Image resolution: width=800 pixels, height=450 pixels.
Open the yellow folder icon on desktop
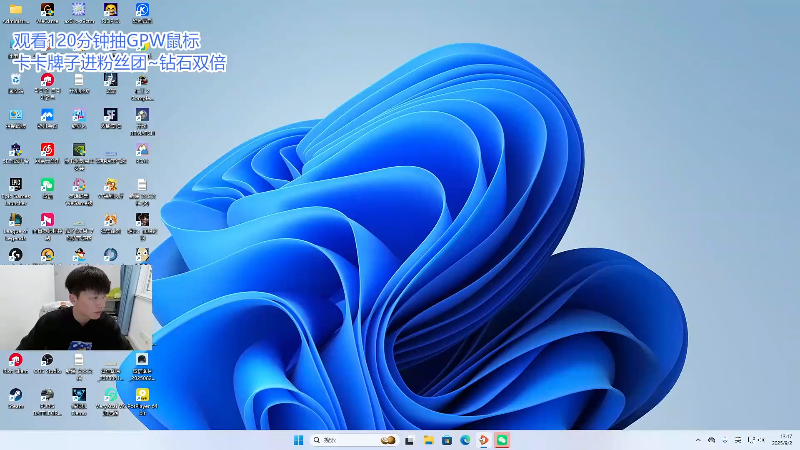16,10
